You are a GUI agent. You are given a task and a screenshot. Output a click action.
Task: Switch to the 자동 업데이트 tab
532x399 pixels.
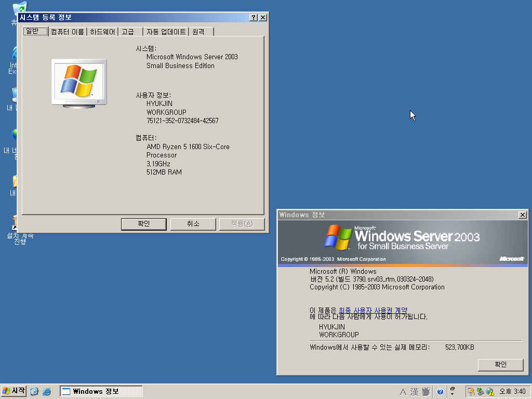tap(166, 32)
